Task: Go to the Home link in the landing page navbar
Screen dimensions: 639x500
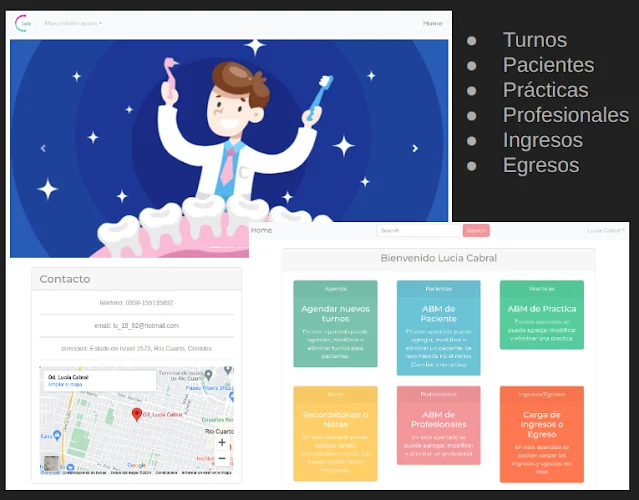Action: pos(432,23)
